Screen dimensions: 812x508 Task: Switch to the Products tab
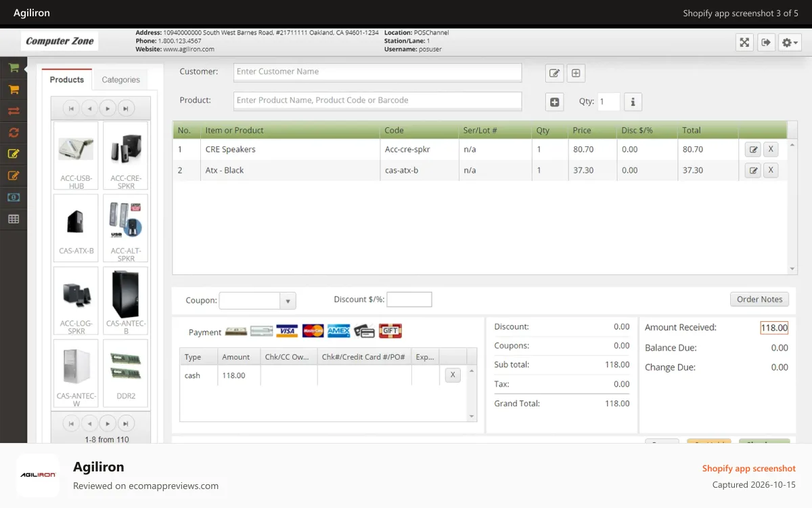click(67, 79)
